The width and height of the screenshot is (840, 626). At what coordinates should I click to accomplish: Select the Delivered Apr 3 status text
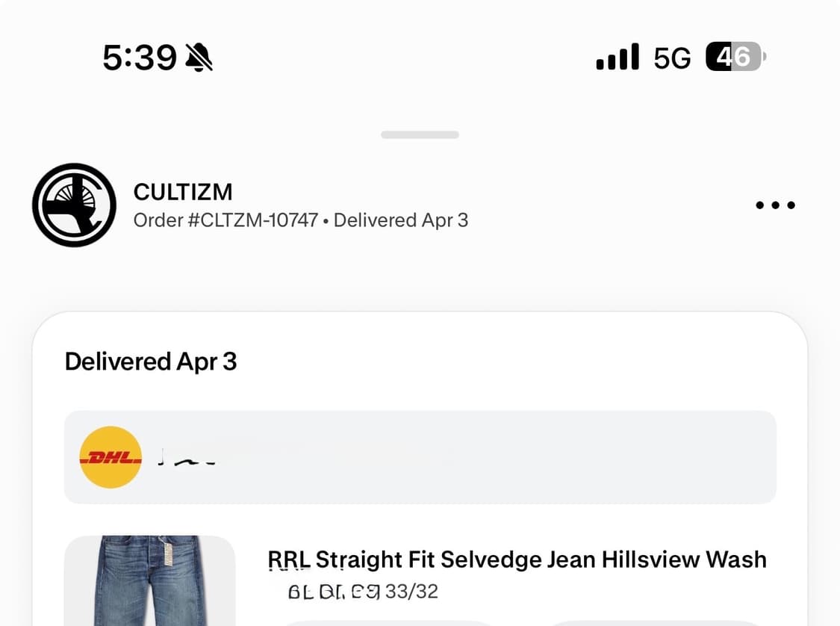[402, 220]
